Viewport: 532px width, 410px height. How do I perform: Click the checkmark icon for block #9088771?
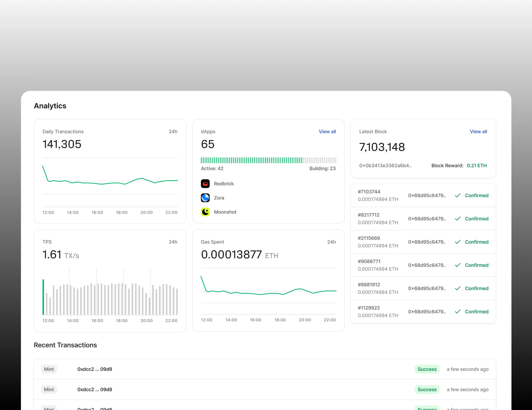point(458,265)
